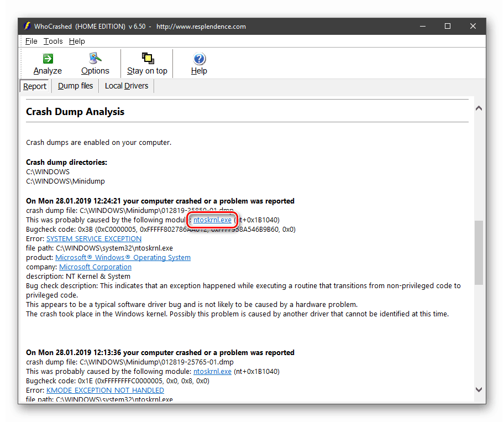Click crash dump file 012819-25765-01.dmp line
504x422 pixels.
[x=130, y=362]
